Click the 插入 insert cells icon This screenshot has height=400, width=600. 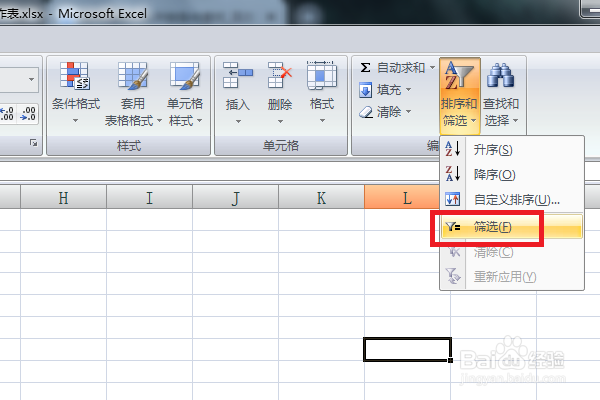pyautogui.click(x=238, y=75)
